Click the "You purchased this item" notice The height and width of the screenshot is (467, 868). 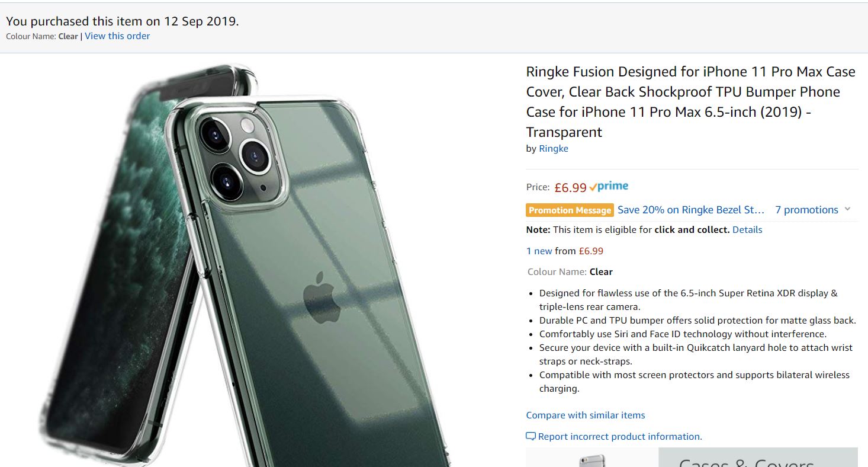tap(123, 21)
